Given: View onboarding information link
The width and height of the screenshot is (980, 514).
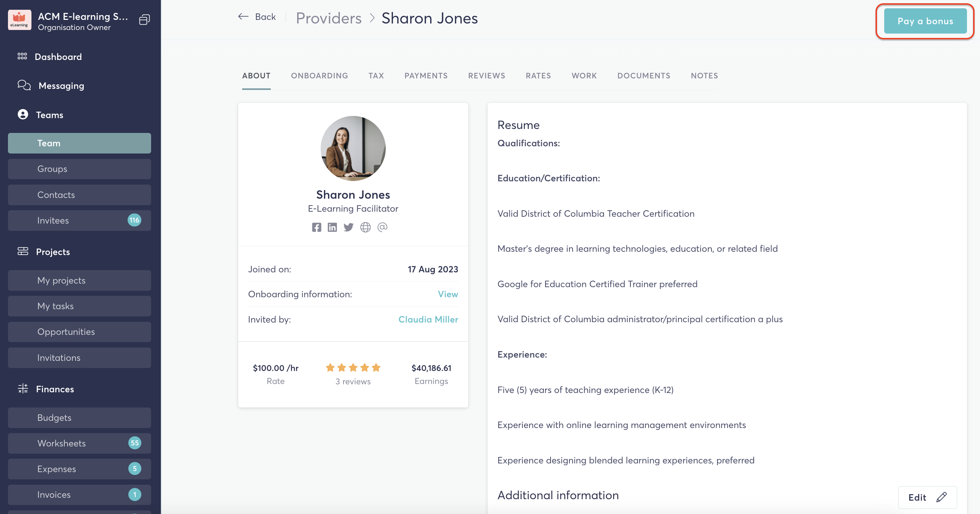Looking at the screenshot, I should 448,294.
